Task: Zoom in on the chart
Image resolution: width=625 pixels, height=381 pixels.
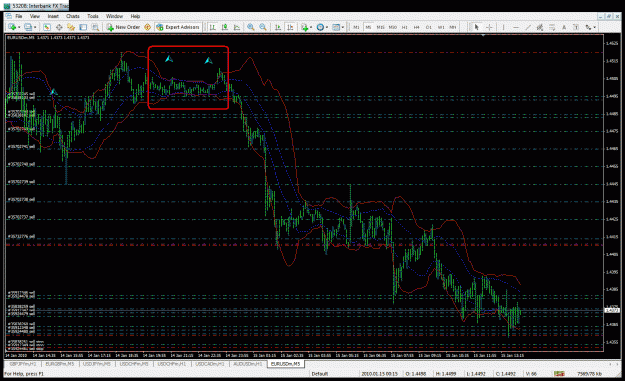Action: 251,27
